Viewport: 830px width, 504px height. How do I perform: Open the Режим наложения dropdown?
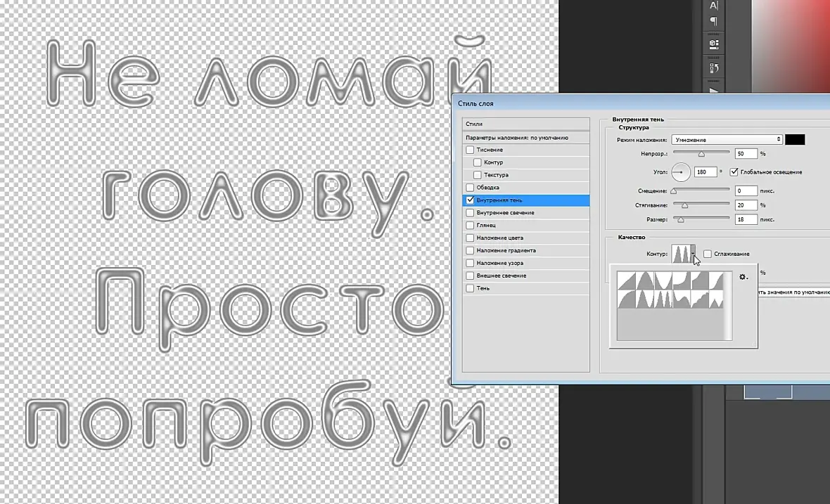coord(727,140)
